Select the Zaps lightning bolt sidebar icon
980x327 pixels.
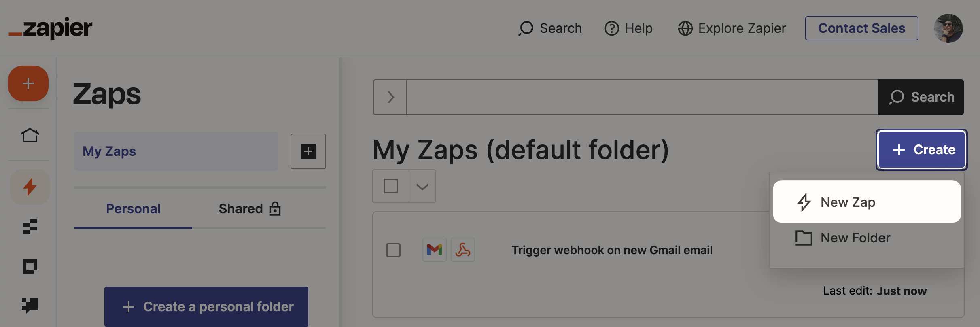pos(30,187)
